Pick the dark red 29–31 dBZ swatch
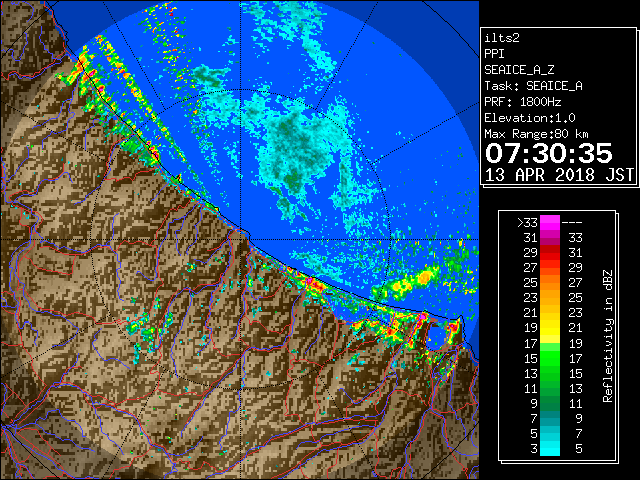Viewport: 640px width, 480px height. (x=550, y=253)
